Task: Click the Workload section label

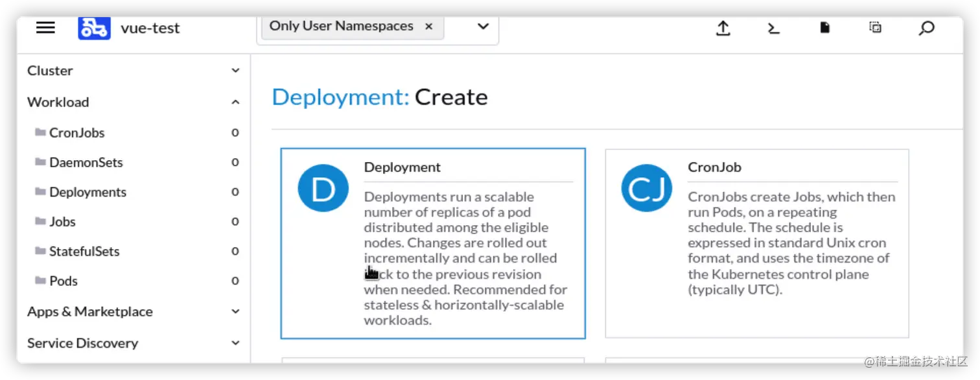Action: (58, 102)
